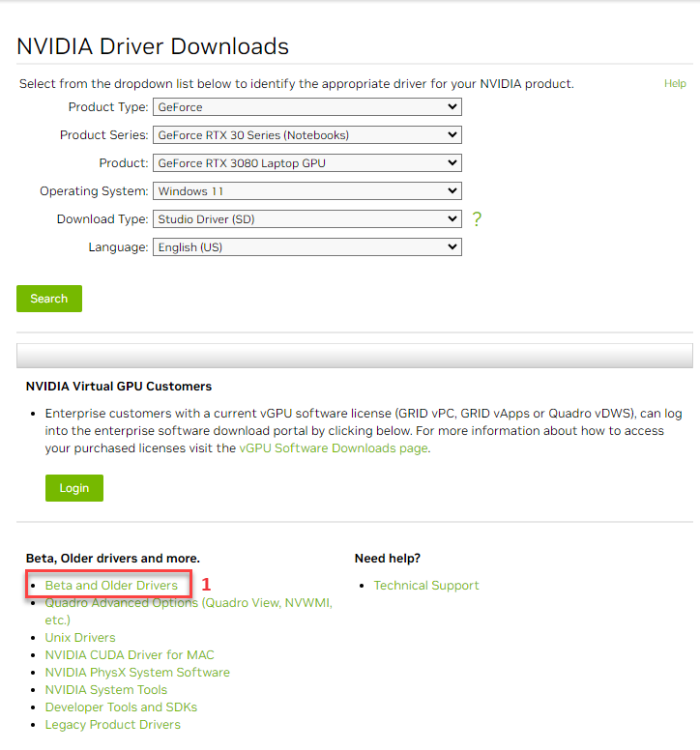Screen dimensions: 700x750
Task: Change the Operating System dropdown
Action: (306, 191)
